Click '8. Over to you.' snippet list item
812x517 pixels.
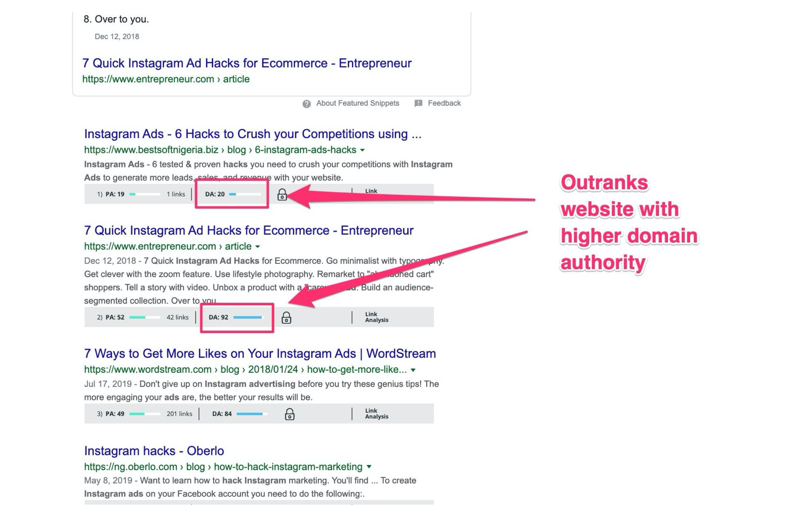(x=116, y=19)
